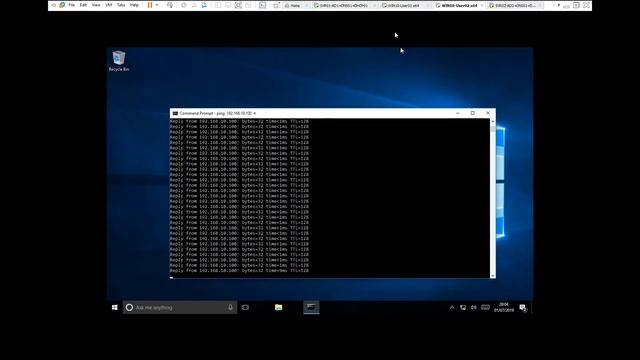Open the VM menu
640x360 pixels.
109,5
